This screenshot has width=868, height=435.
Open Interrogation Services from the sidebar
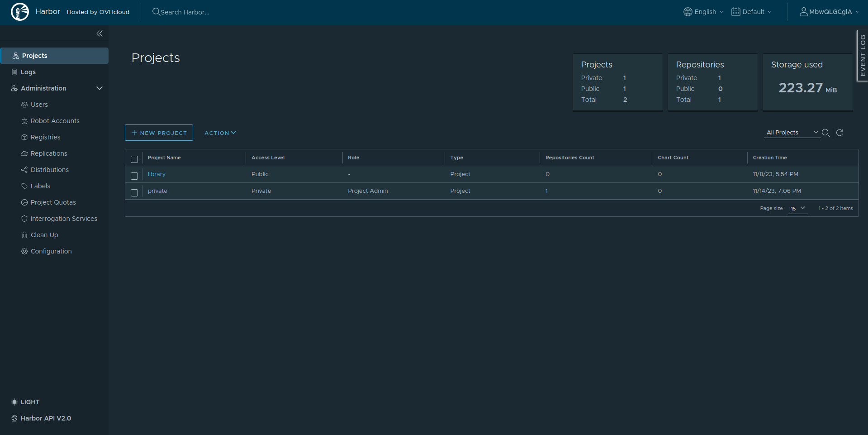pos(64,219)
